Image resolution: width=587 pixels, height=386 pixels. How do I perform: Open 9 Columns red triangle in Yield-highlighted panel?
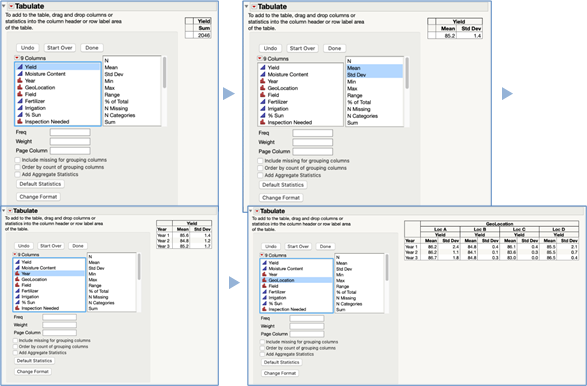[17, 58]
